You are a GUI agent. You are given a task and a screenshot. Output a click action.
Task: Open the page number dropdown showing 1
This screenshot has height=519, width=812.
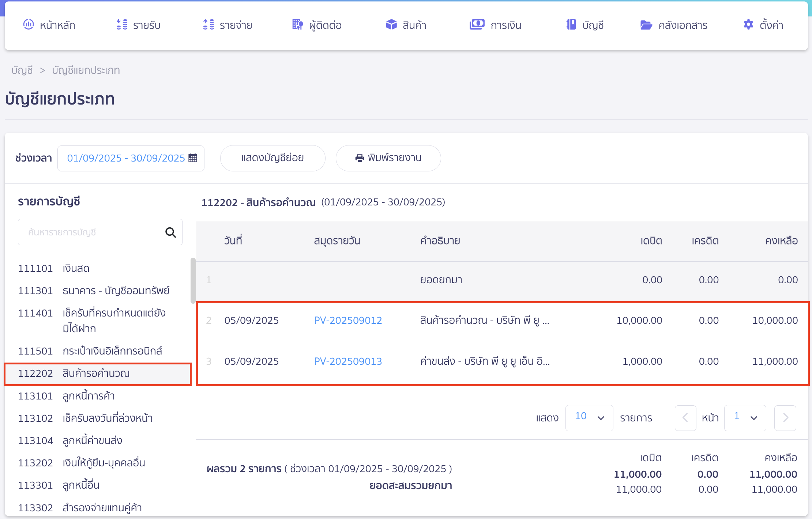click(745, 418)
